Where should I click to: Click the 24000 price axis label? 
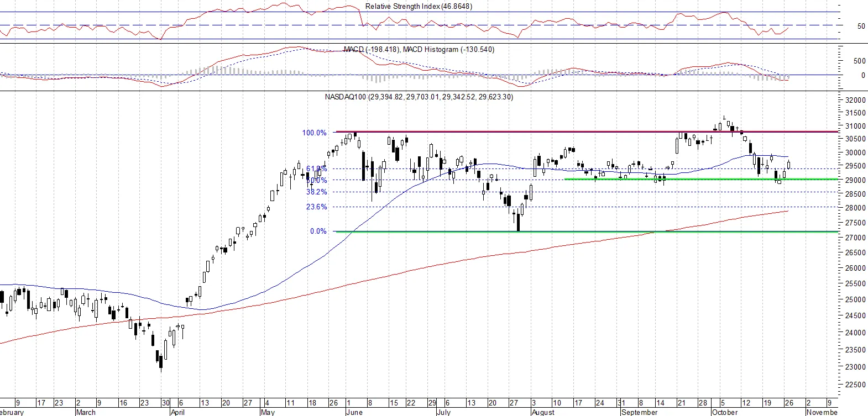[x=855, y=333]
